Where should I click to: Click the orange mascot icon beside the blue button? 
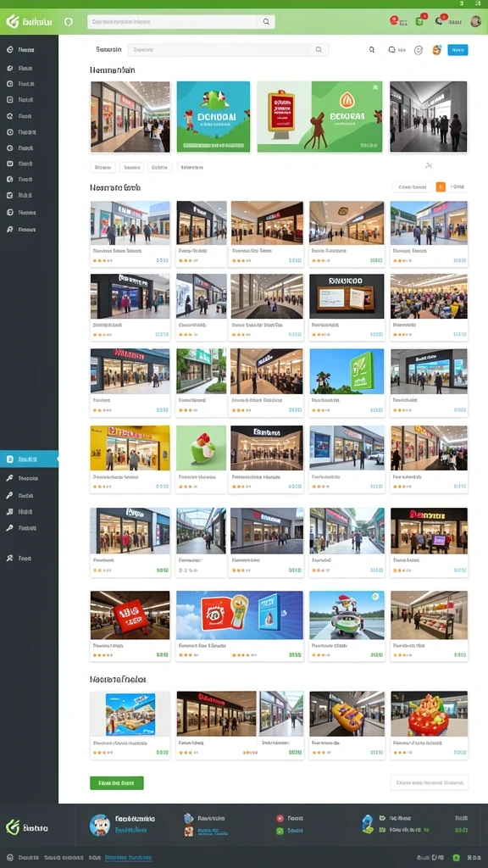tap(436, 50)
